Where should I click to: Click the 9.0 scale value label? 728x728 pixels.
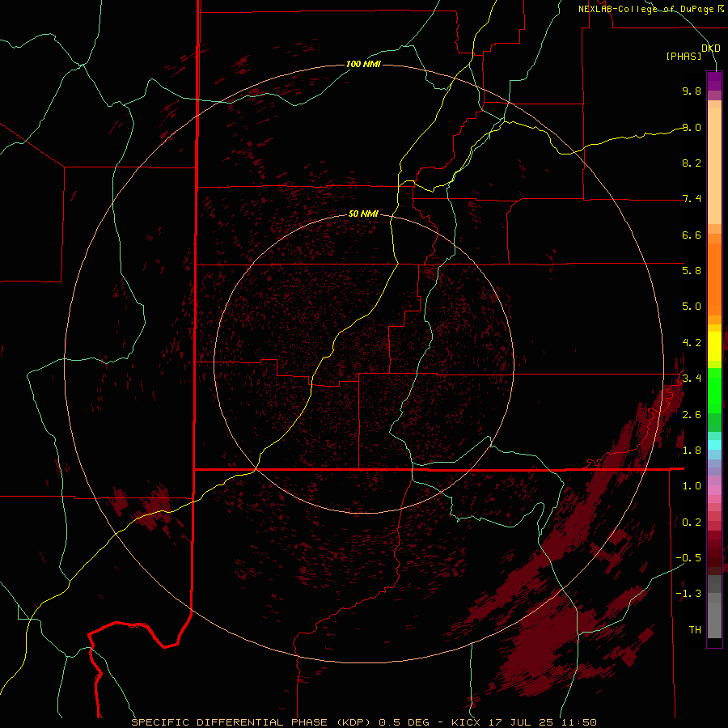[x=692, y=127]
